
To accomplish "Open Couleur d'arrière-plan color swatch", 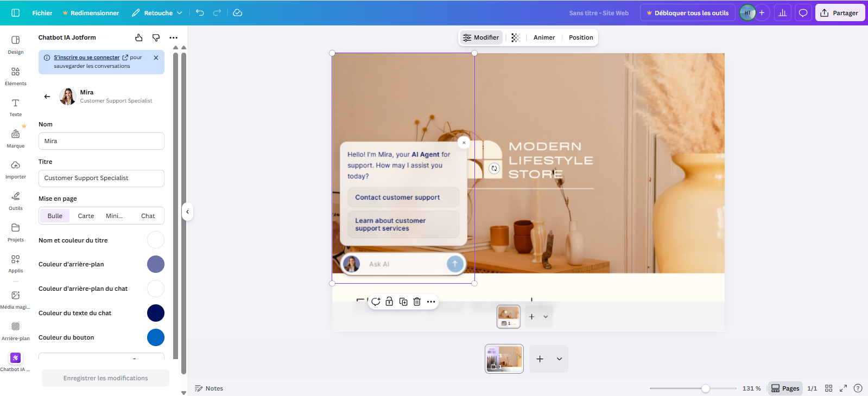I will [156, 264].
